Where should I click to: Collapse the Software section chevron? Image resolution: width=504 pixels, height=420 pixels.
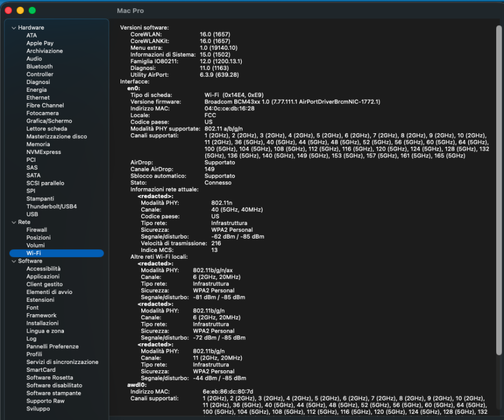point(14,261)
